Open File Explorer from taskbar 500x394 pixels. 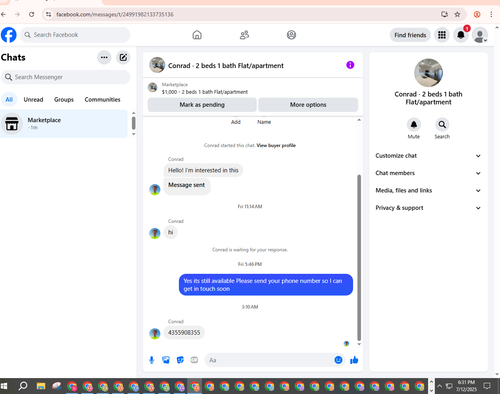click(41, 386)
